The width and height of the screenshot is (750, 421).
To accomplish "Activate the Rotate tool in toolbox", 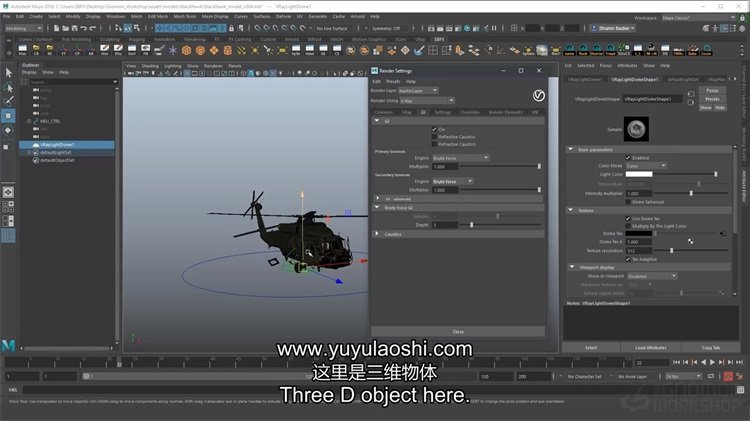I will pyautogui.click(x=9, y=130).
